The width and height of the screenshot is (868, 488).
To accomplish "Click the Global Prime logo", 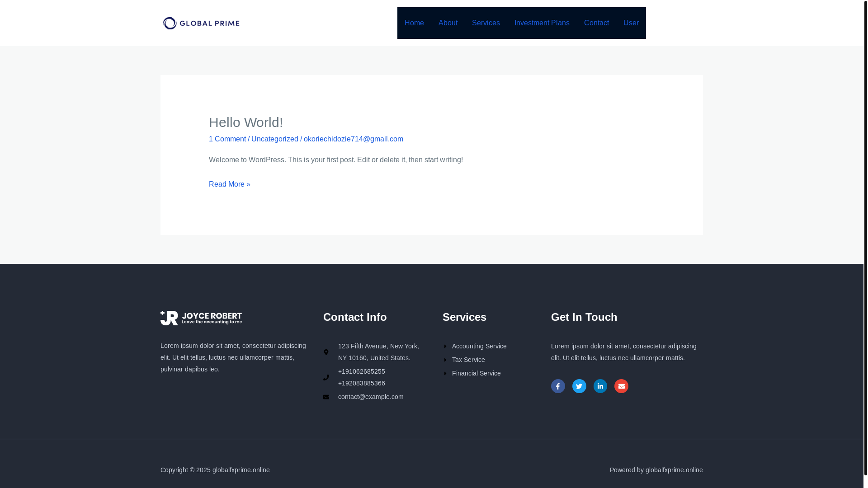I will tap(201, 23).
